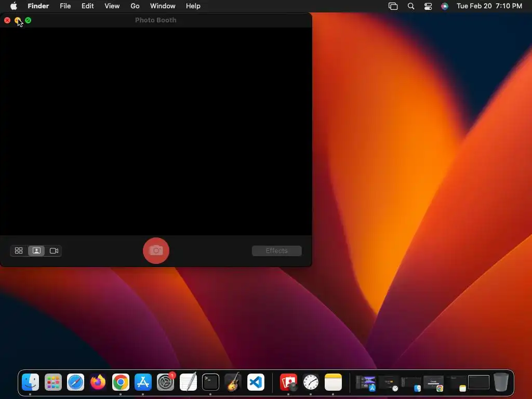The width and height of the screenshot is (532, 399).
Task: Open the View menu
Action: [x=112, y=6]
